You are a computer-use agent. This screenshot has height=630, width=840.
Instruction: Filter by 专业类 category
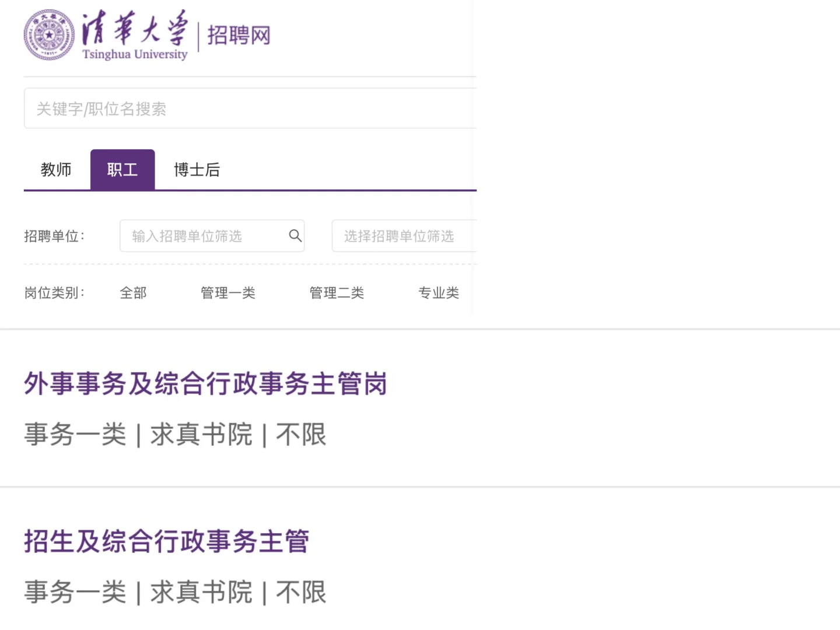[439, 293]
